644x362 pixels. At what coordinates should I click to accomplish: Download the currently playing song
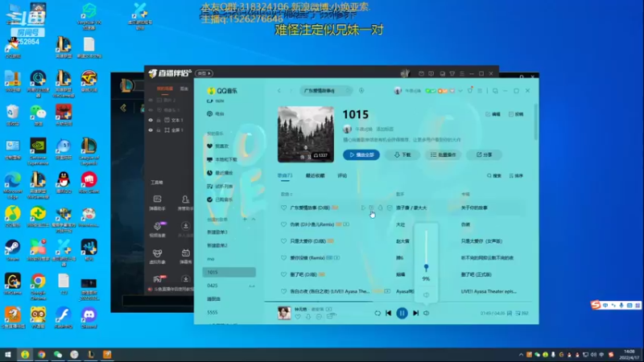(x=308, y=316)
